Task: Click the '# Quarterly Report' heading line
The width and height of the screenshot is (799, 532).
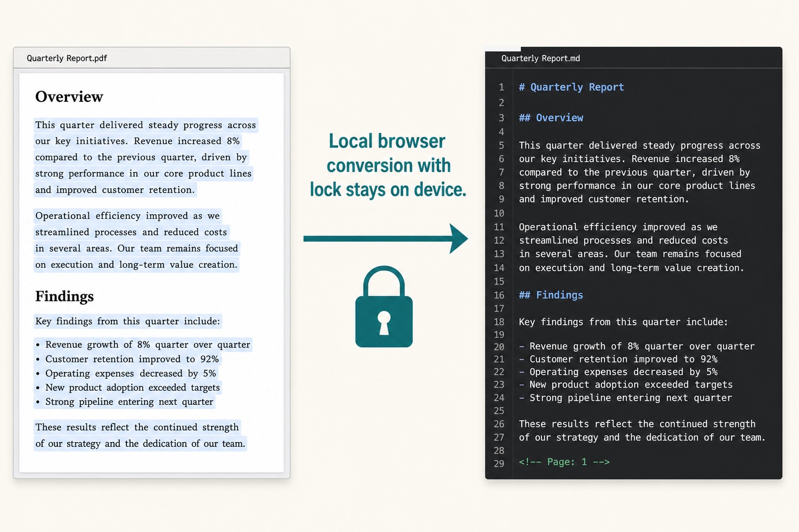Action: click(571, 87)
